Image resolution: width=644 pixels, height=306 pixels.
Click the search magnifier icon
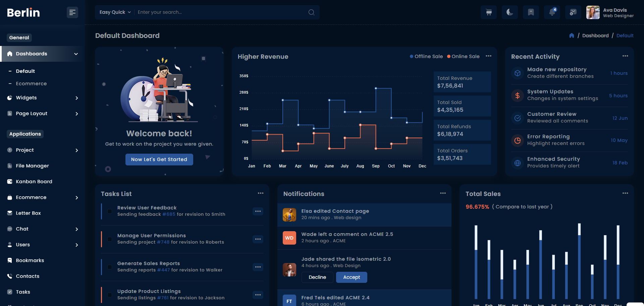pos(311,12)
